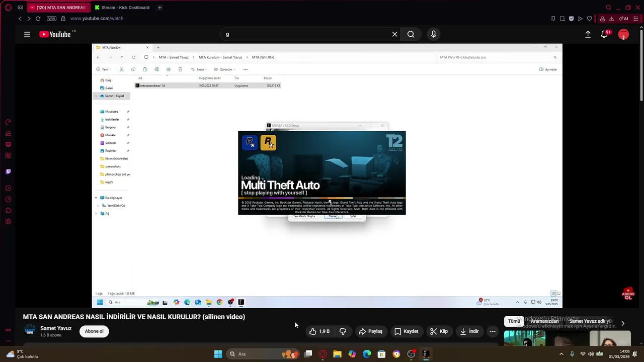Click the Kaydet save button
This screenshot has height=362, width=644.
tap(407, 331)
